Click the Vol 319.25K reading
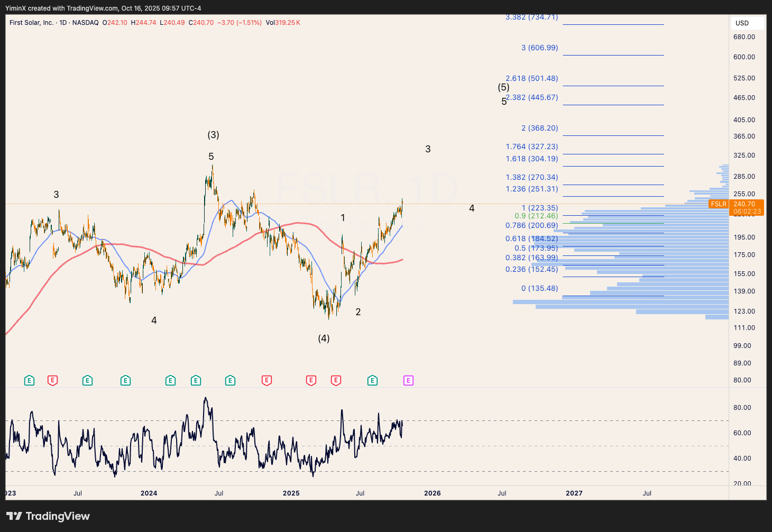 click(283, 23)
